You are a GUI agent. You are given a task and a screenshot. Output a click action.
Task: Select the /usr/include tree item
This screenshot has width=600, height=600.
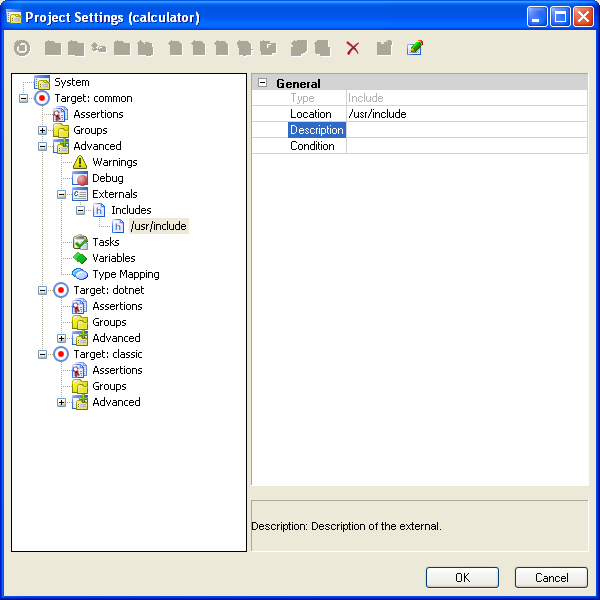coord(158,226)
